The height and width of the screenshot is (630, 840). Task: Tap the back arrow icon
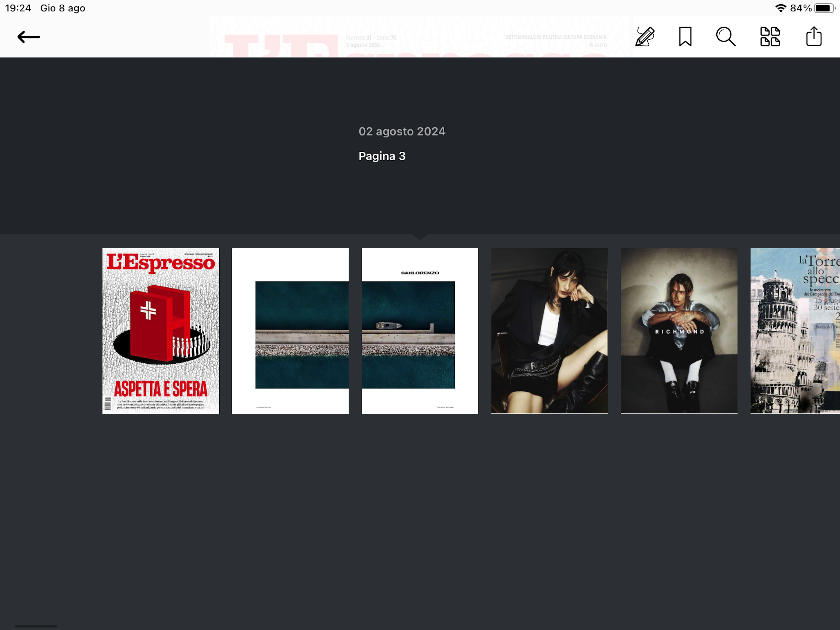[x=29, y=37]
